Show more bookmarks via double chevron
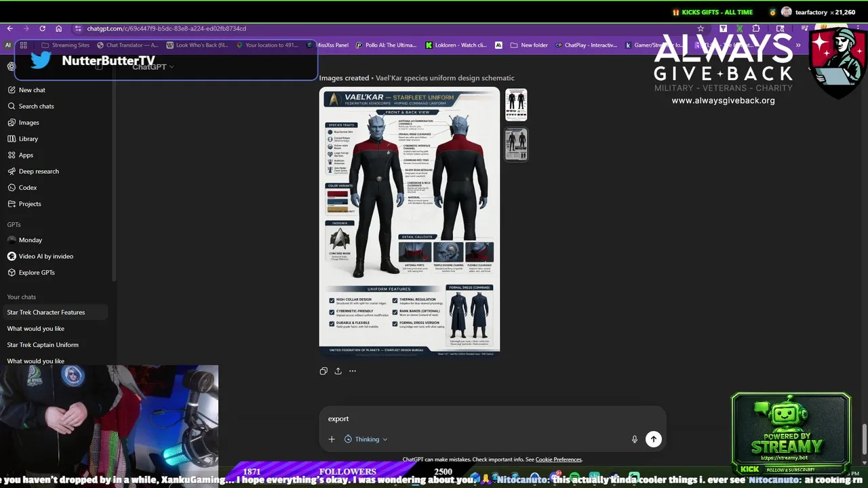The width and height of the screenshot is (868, 488). click(797, 45)
